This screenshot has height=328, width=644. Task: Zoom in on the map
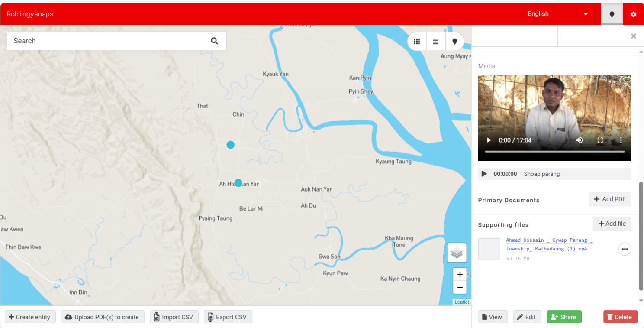460,274
